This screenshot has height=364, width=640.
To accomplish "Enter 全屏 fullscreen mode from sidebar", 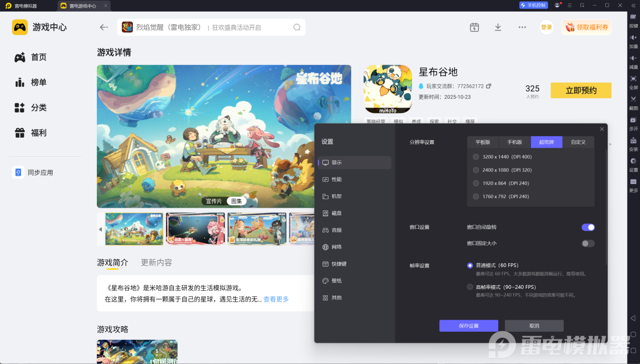I will 633,82.
